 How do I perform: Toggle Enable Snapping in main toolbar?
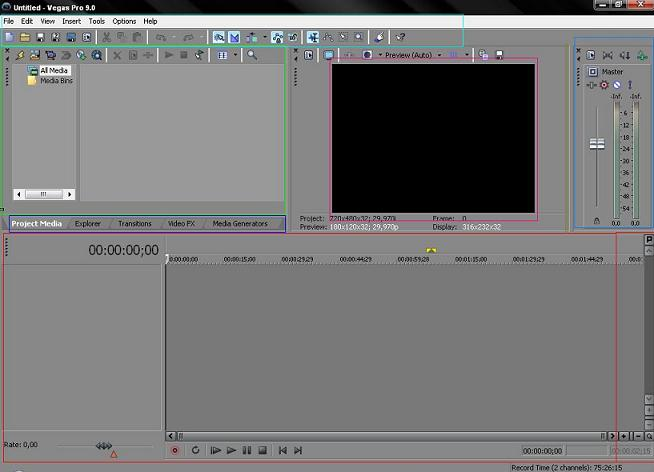(x=219, y=37)
